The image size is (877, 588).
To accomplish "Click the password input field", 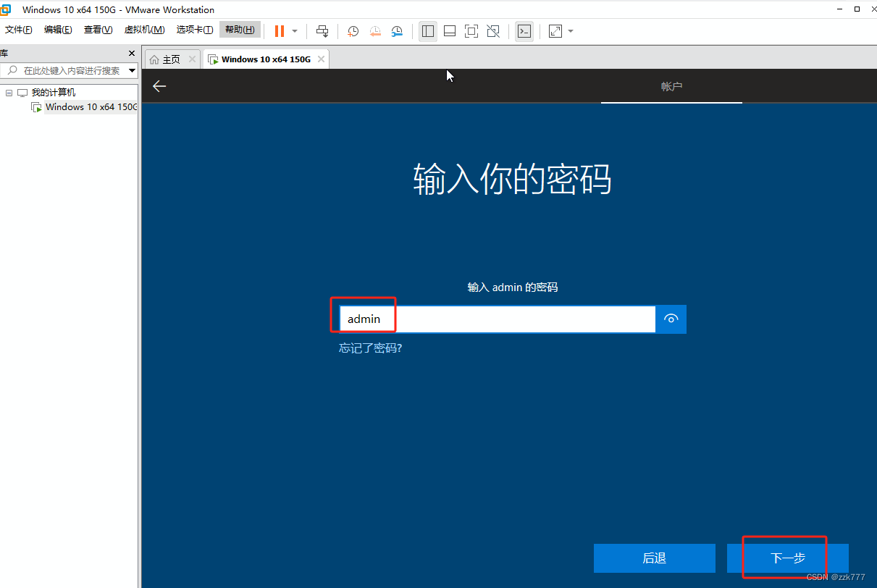I will click(x=498, y=319).
